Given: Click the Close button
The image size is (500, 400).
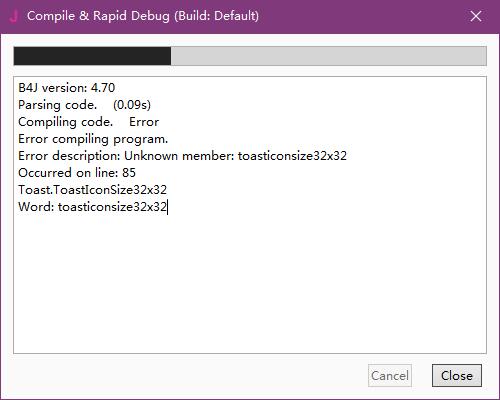Looking at the screenshot, I should (x=457, y=376).
